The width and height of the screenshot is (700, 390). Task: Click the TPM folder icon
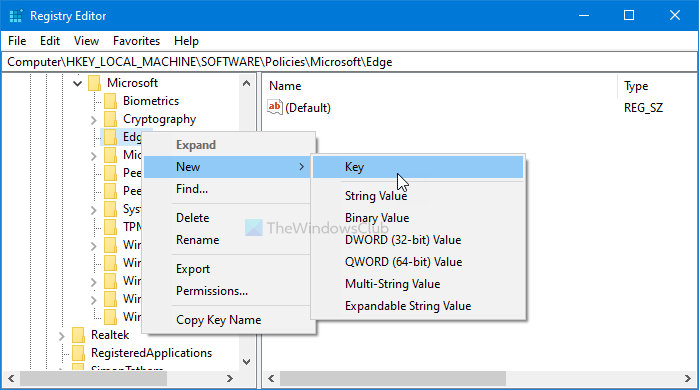coord(110,227)
